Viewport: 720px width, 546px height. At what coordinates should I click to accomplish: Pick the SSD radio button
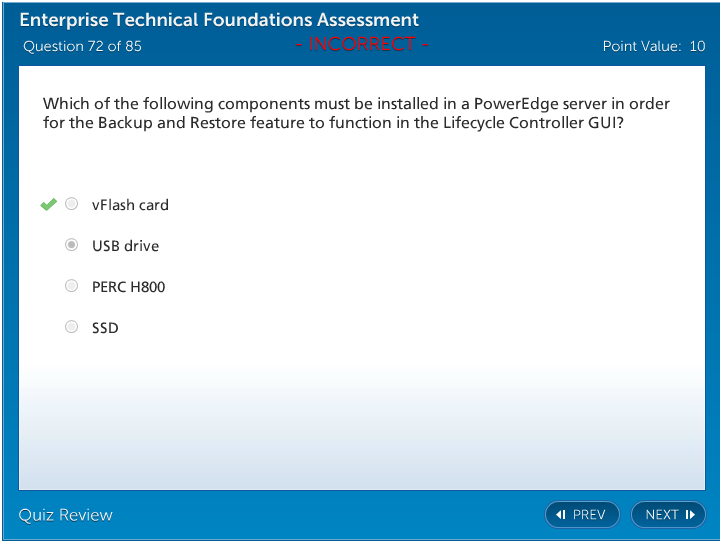point(71,327)
